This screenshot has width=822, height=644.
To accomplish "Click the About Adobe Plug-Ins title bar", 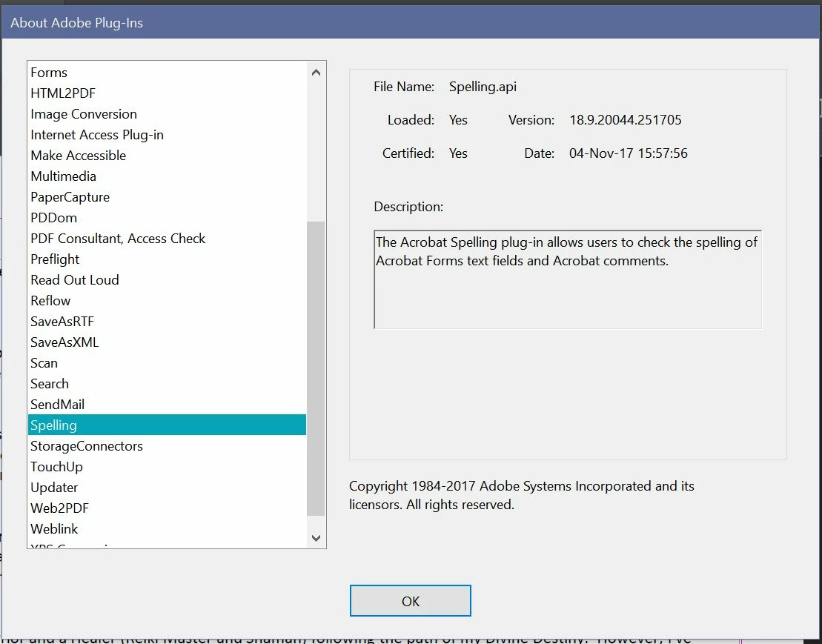I will pos(411,22).
